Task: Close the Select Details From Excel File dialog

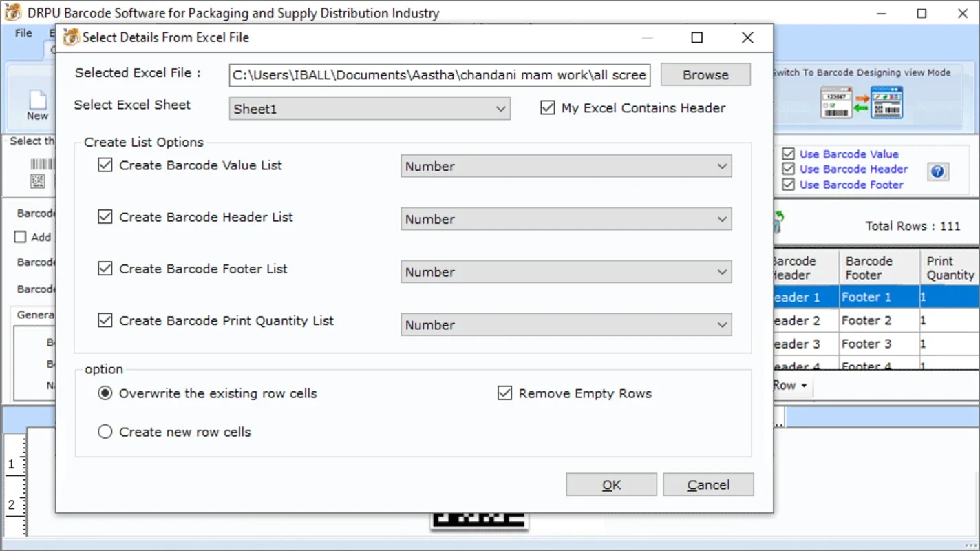Action: 747,38
